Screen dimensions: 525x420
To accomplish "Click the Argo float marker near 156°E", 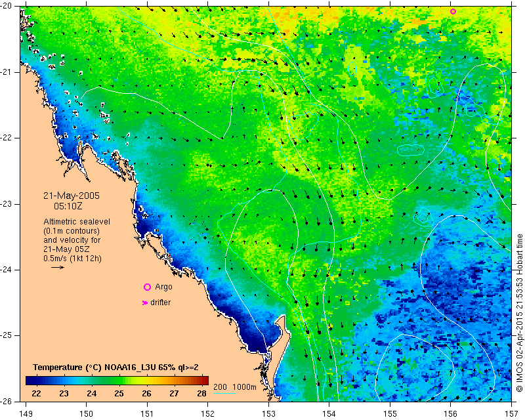I will pos(453,11).
